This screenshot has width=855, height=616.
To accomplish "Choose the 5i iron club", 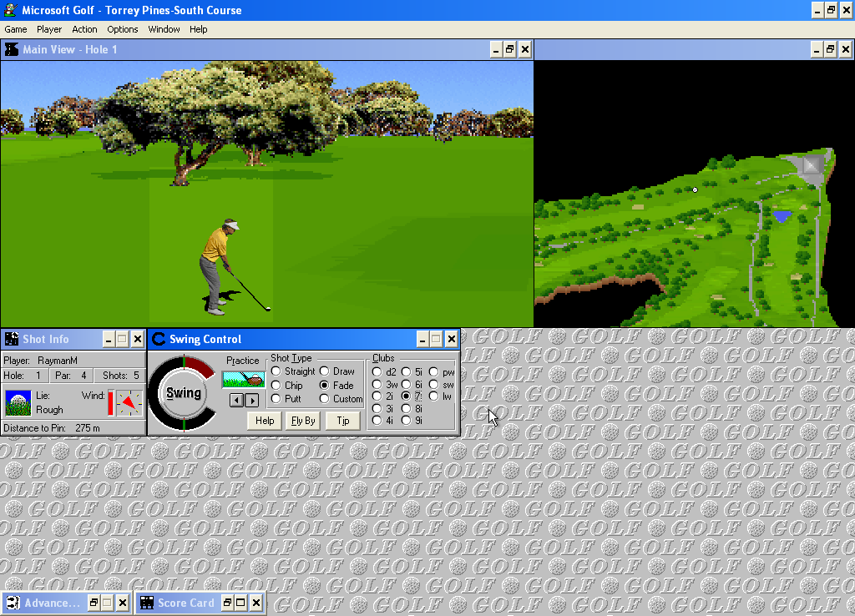I will tap(412, 371).
